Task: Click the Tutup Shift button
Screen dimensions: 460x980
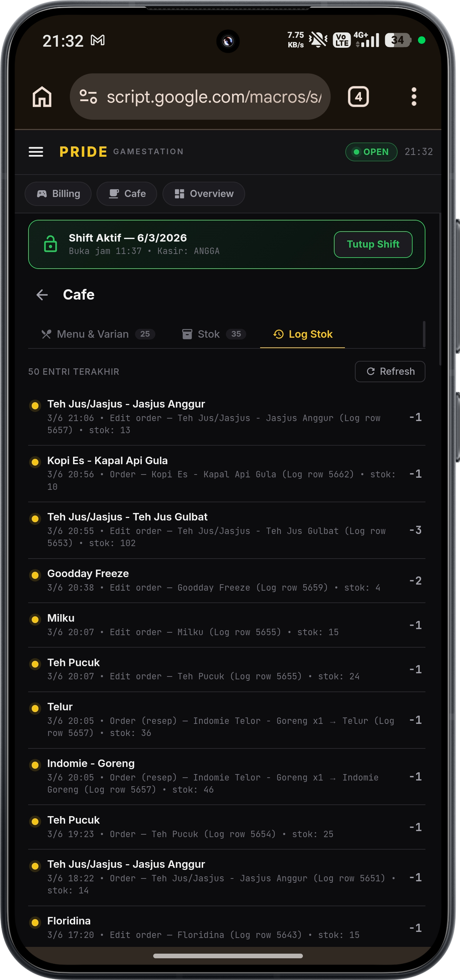Action: (x=373, y=244)
